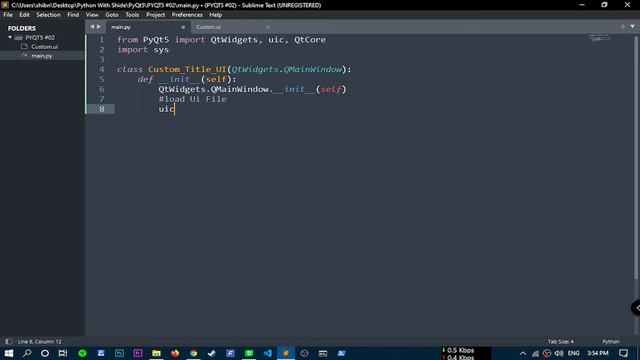Select the PYQT5 #02 folder
This screenshot has width=640, height=360.
pyautogui.click(x=40, y=37)
